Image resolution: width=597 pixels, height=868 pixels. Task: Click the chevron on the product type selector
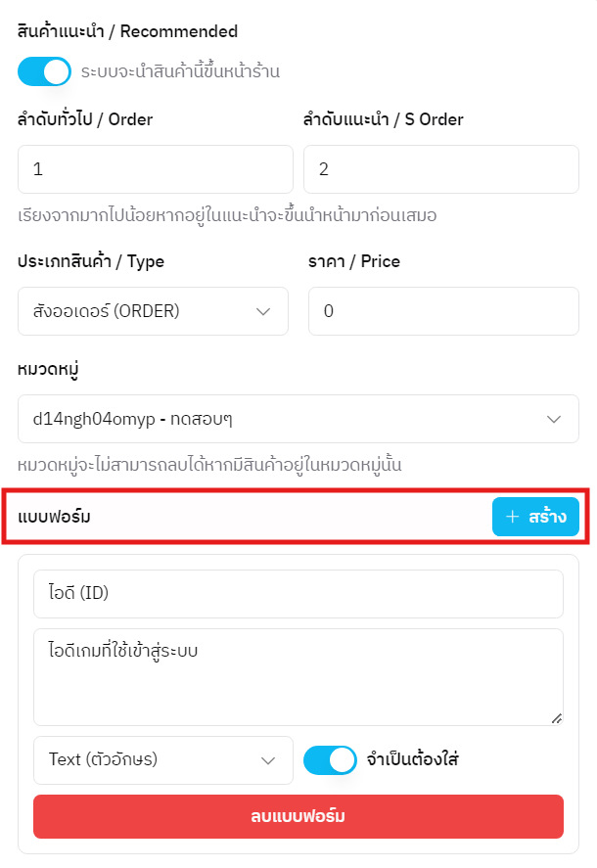click(262, 309)
